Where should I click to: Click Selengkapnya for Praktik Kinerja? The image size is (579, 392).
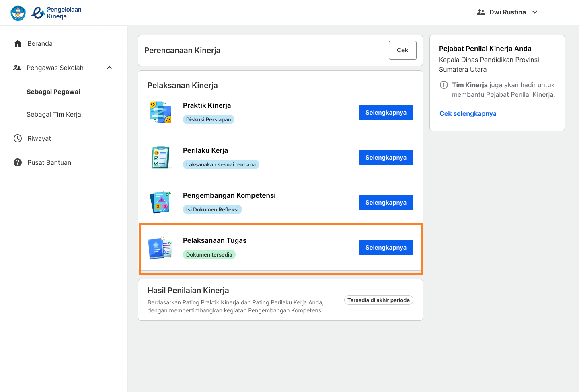[x=386, y=113]
